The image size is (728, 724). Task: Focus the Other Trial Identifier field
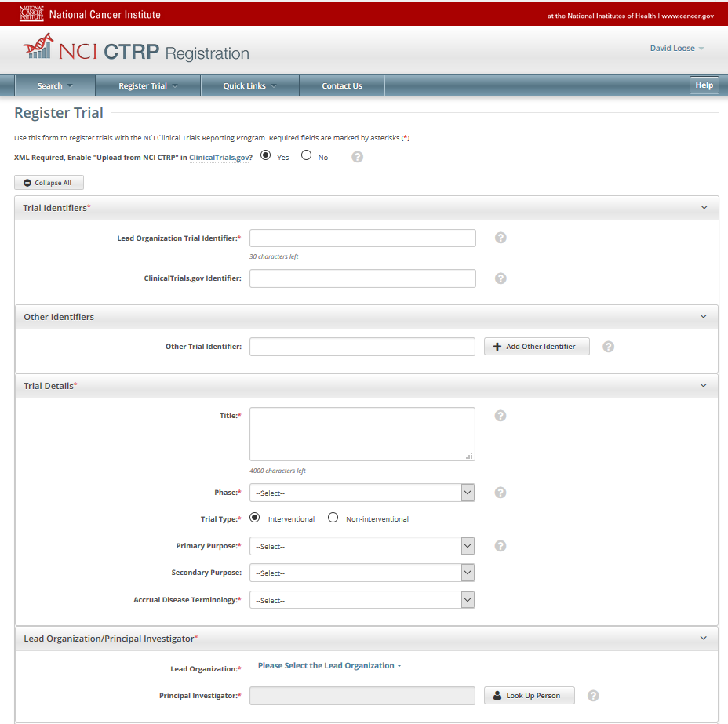coord(362,347)
